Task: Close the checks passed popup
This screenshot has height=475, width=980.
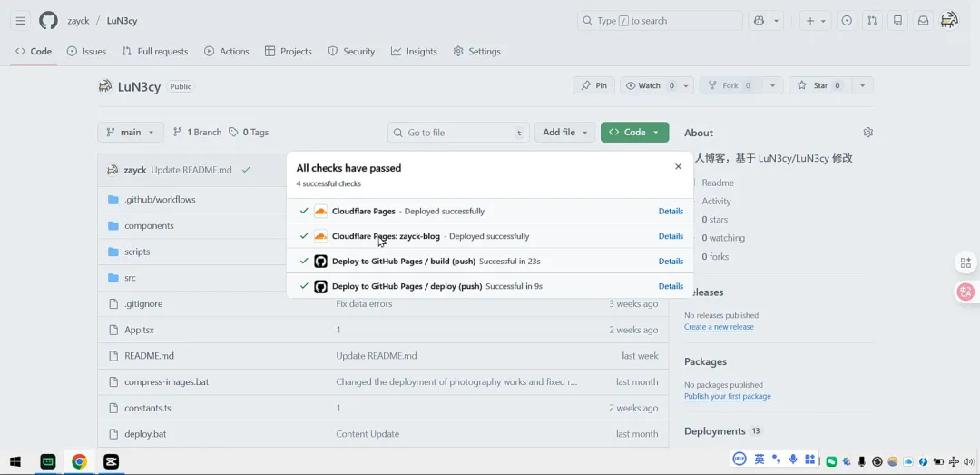Action: pyautogui.click(x=678, y=167)
